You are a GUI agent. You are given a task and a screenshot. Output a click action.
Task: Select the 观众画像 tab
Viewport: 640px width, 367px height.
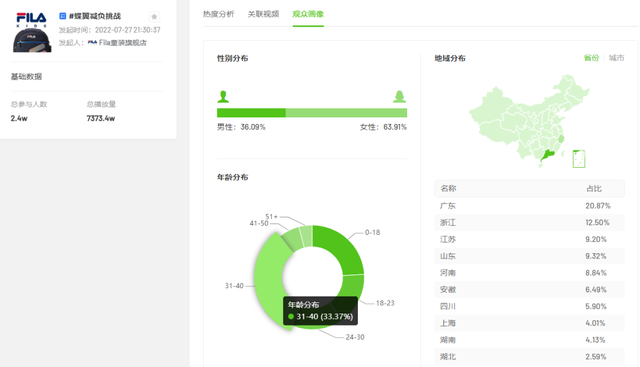[308, 14]
